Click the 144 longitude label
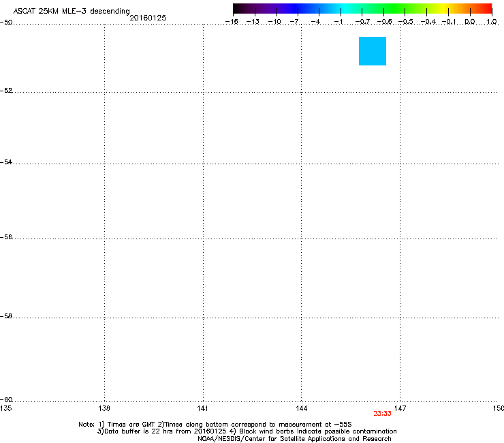Viewport: 504px width, 443px height. tap(301, 408)
